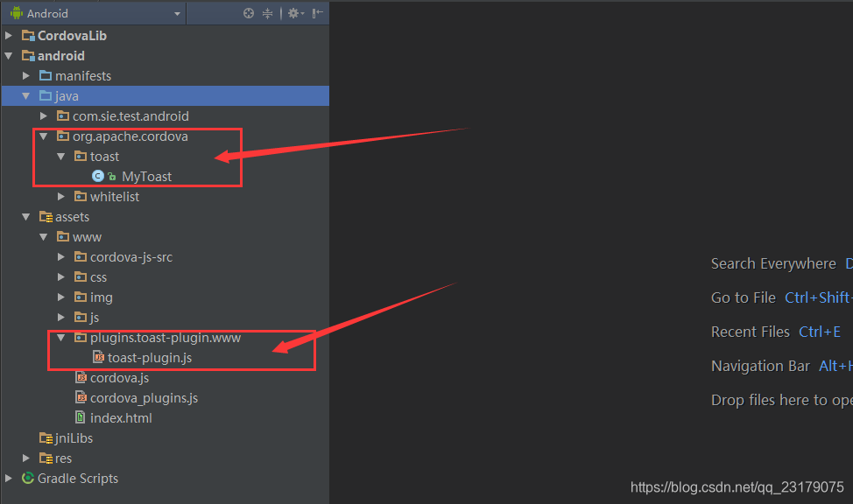Click the cordova_plugins.js file icon
This screenshot has width=853, height=504.
click(81, 397)
